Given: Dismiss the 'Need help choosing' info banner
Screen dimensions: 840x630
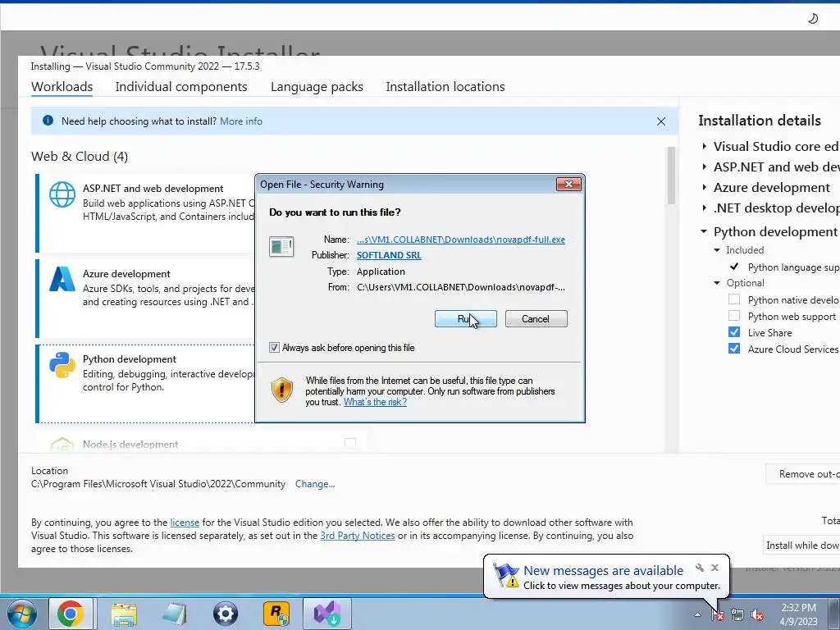Looking at the screenshot, I should coord(661,121).
